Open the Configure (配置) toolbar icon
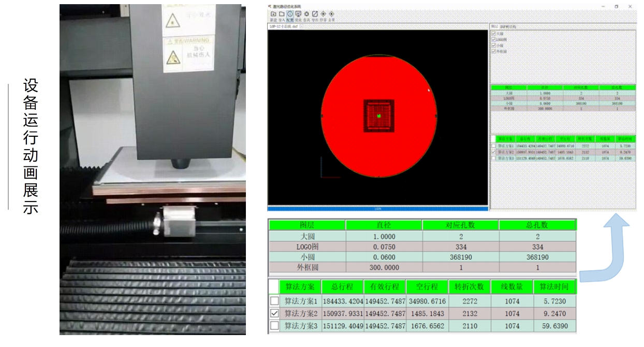This screenshot has height=347, width=644. 290,13
